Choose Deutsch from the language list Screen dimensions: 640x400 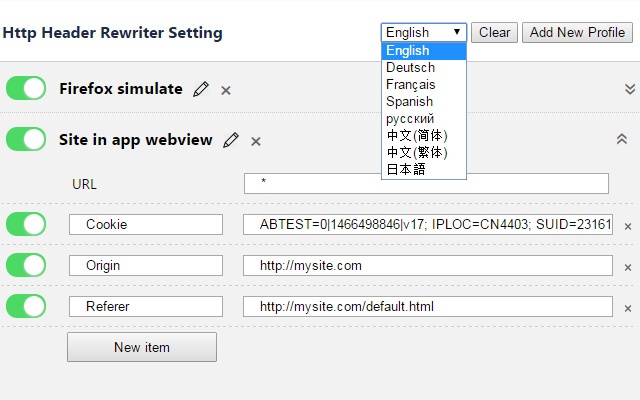[x=424, y=67]
